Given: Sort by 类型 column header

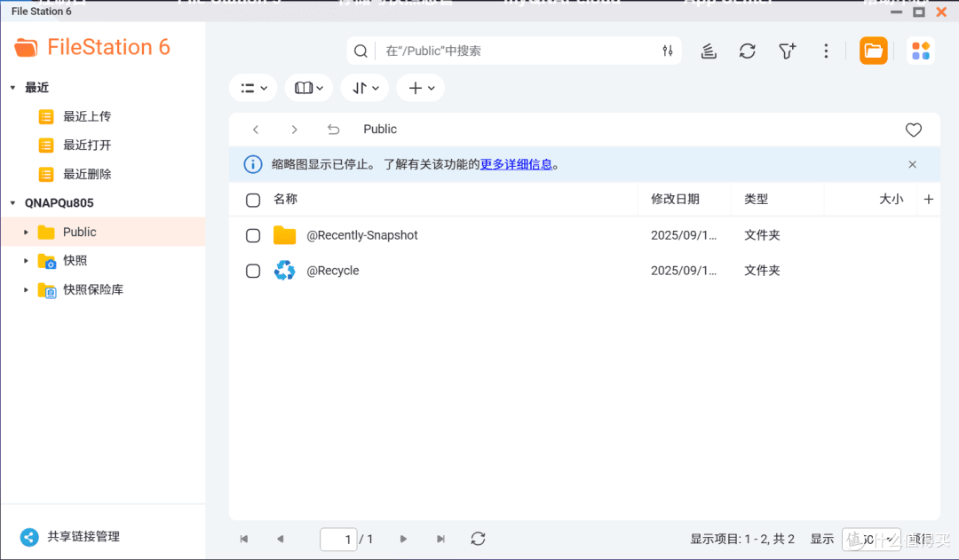Looking at the screenshot, I should pyautogui.click(x=756, y=200).
